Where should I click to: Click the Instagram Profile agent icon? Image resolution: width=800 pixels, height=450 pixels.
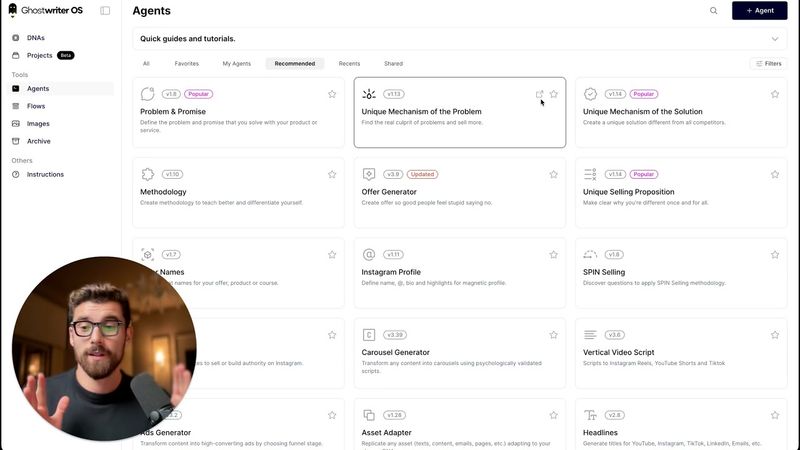(369, 254)
